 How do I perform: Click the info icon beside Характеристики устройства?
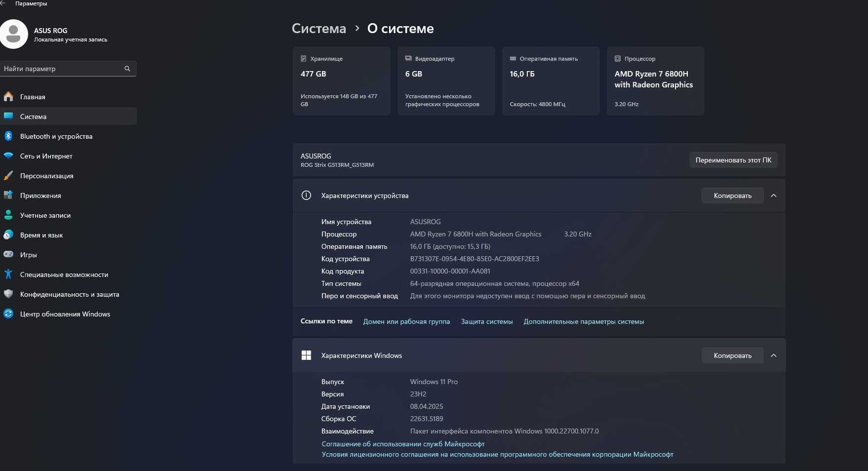[x=306, y=196]
